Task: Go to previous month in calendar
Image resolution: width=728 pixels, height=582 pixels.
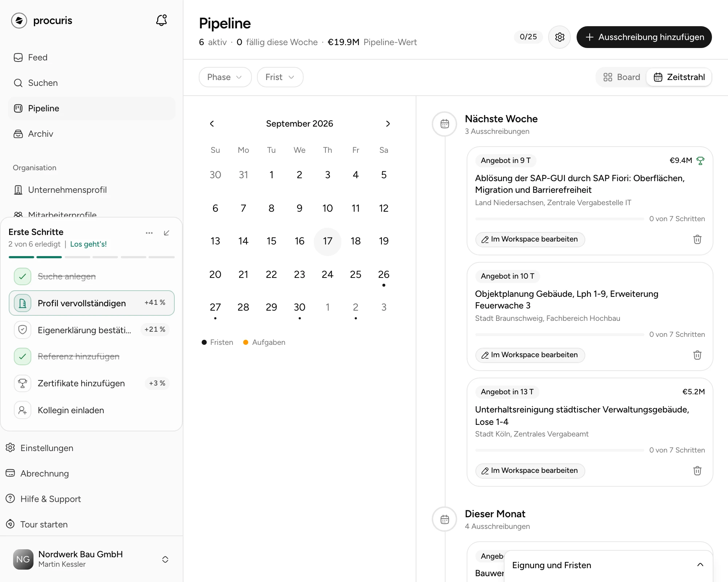Action: [212, 124]
